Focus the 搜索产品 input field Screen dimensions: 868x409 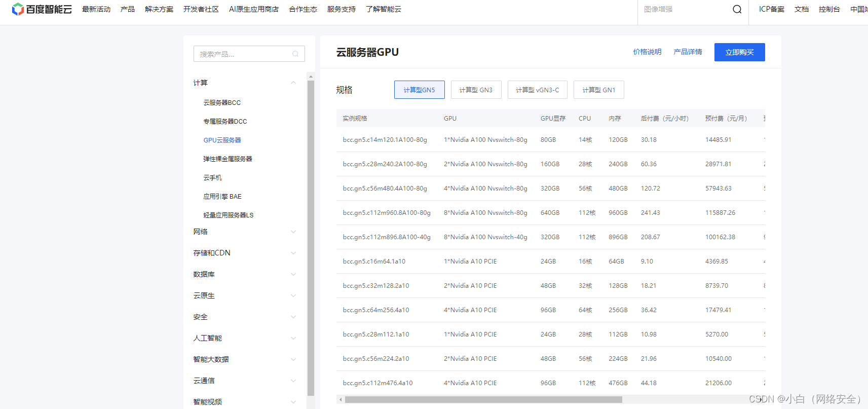243,54
